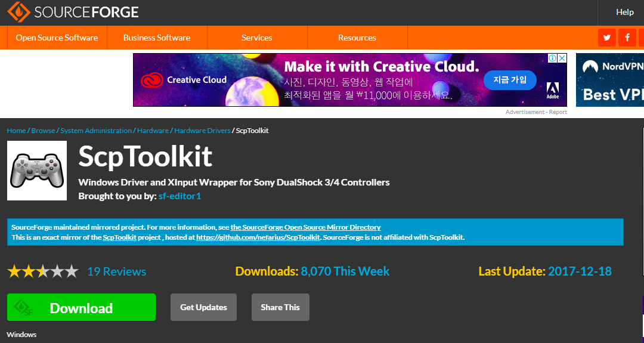The height and width of the screenshot is (343, 644).
Task: Open Hardware Drivers breadcrumb
Action: (202, 131)
